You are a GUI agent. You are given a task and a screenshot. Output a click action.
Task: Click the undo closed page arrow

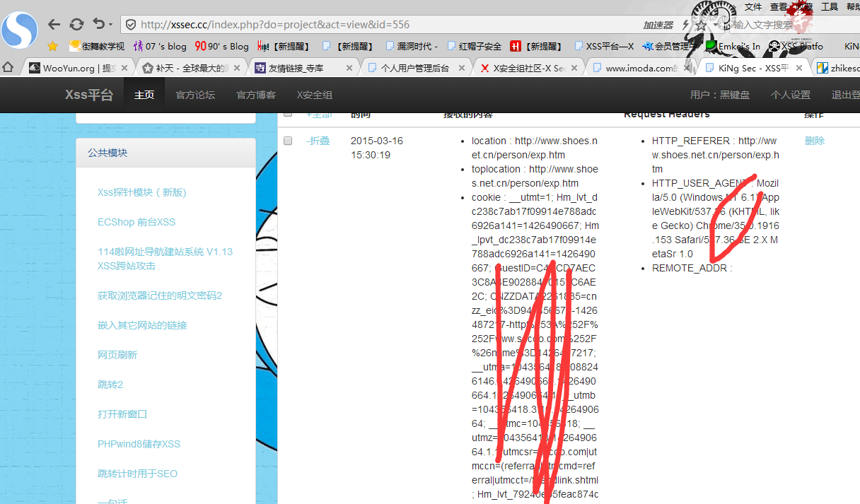[98, 24]
